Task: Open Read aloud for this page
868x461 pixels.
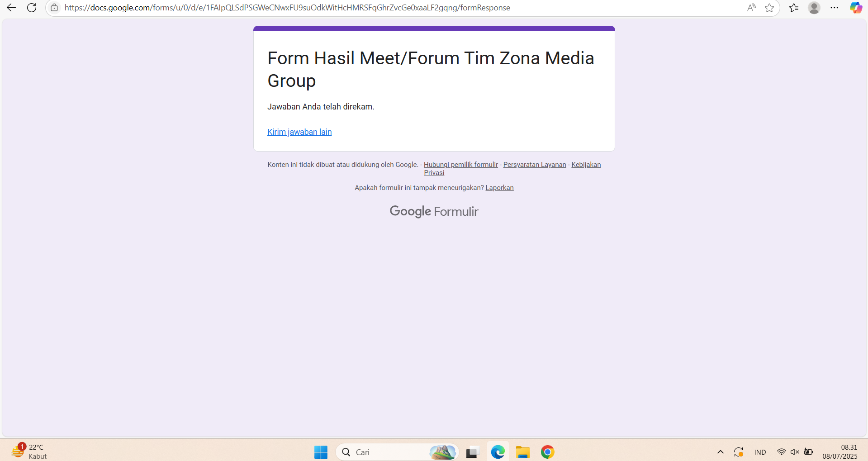Action: point(751,7)
